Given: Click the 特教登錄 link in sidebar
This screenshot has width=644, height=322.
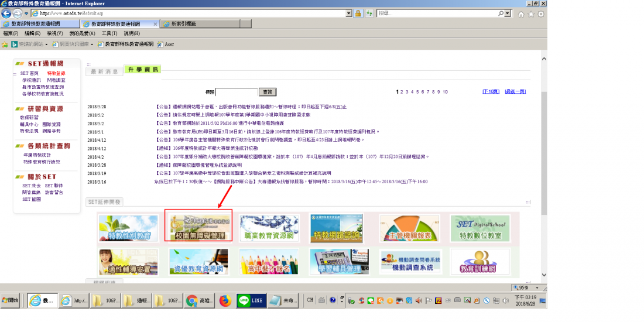Looking at the screenshot, I should [56, 73].
